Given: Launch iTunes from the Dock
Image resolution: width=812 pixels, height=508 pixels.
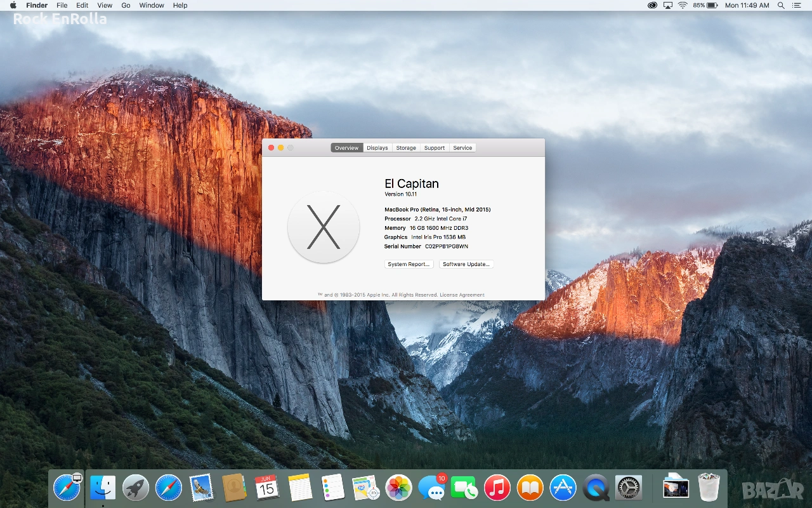Looking at the screenshot, I should pyautogui.click(x=497, y=488).
